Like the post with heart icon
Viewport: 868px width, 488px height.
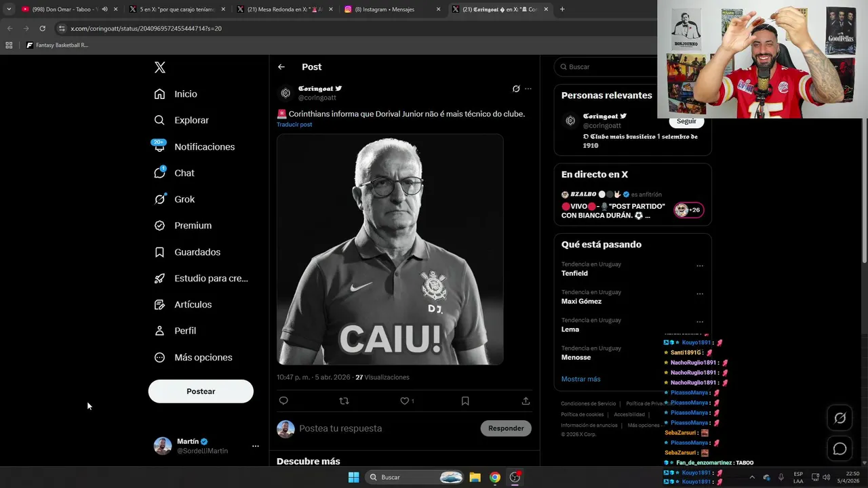tap(405, 401)
